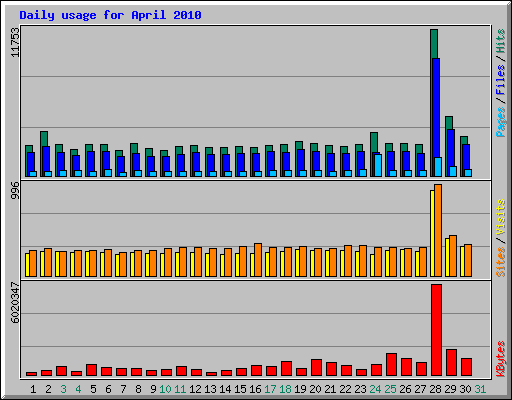Click the KBytes legend label
512x400 pixels.
[501, 359]
